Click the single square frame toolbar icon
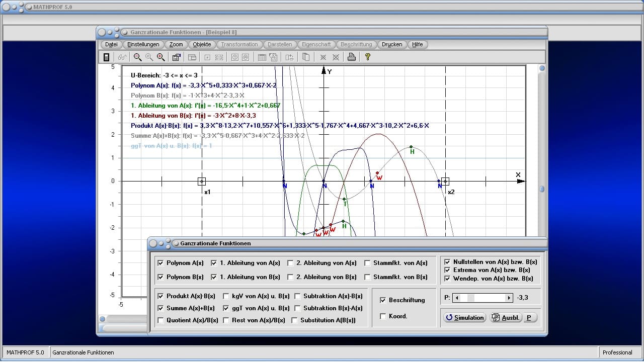This screenshot has height=362, width=644. coord(207,57)
